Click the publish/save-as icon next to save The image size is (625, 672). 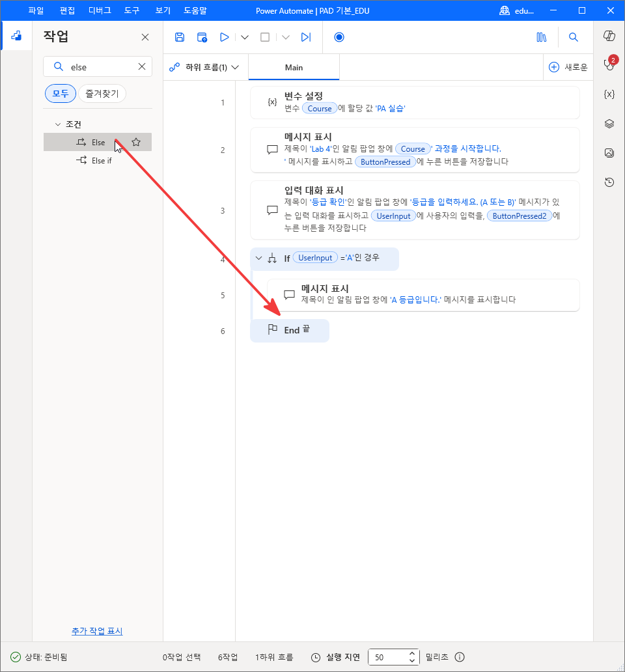pos(202,37)
